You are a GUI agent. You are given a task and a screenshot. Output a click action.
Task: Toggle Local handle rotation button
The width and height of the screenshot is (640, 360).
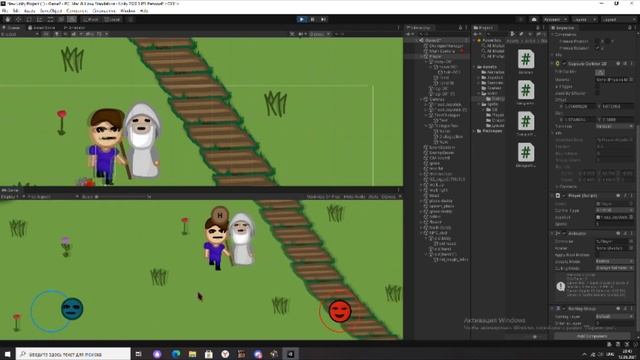pyautogui.click(x=112, y=19)
